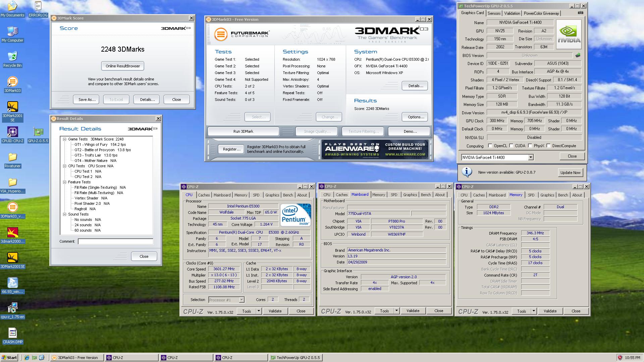Viewport: 644px width, 362px height.
Task: Click the BIOS save chip icon in GPU-Z
Action: pyautogui.click(x=578, y=55)
